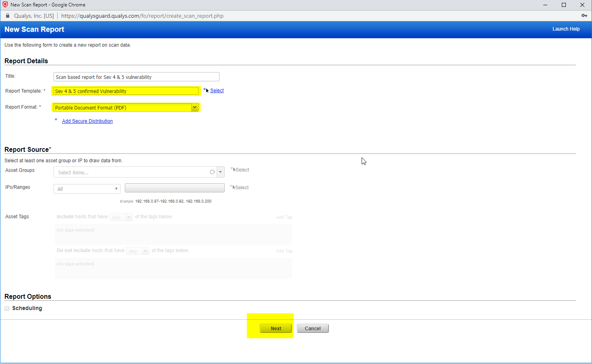Open the Report Format dropdown
592x364 pixels.
(195, 107)
